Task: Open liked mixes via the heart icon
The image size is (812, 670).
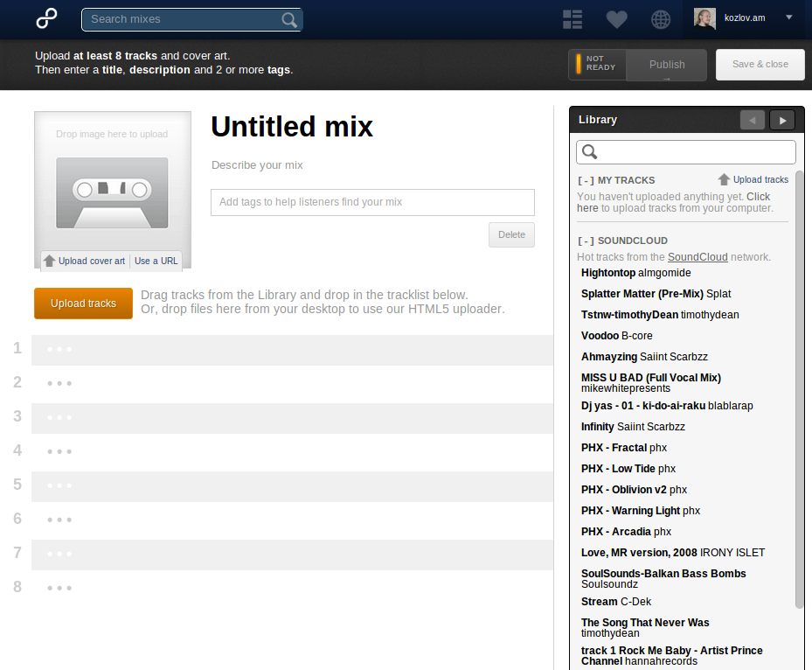Action: coord(617,19)
